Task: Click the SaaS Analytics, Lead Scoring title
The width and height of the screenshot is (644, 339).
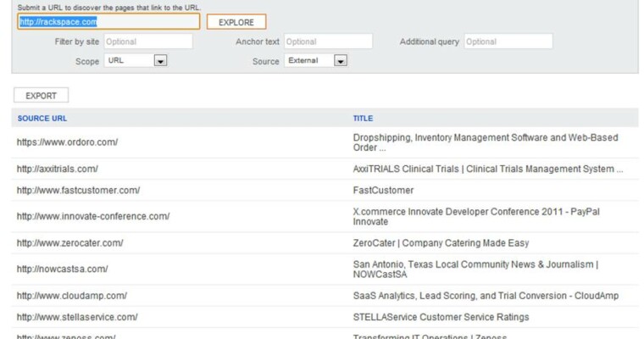Action: click(486, 296)
